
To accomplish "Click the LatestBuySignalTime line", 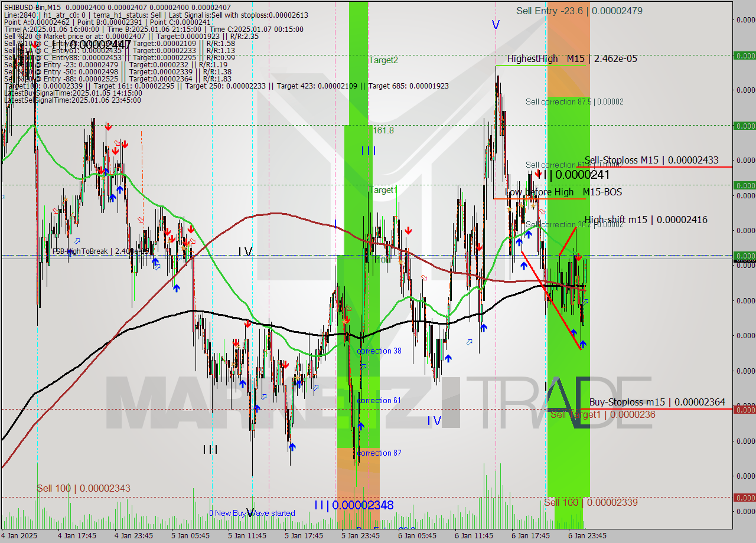I will 73,93.
